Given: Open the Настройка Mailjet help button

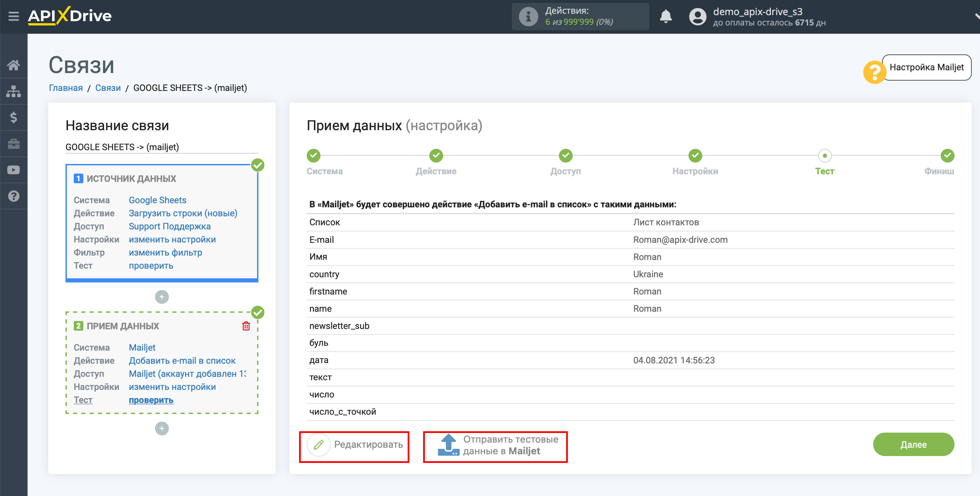Looking at the screenshot, I should click(x=926, y=67).
